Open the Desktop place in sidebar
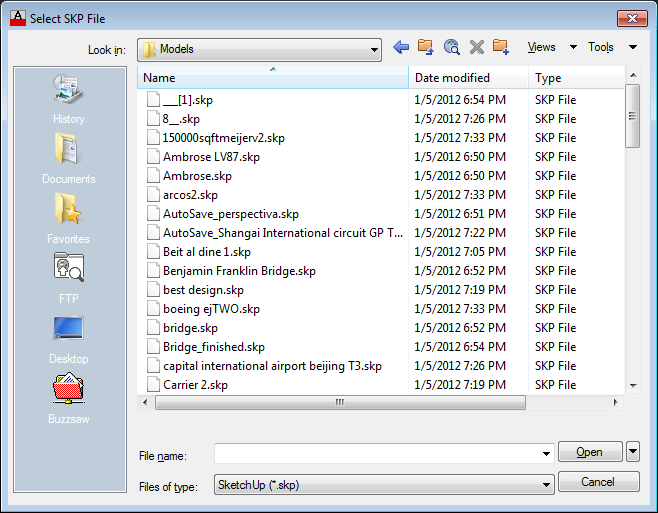Screen dimensions: 658x513 click(x=69, y=340)
